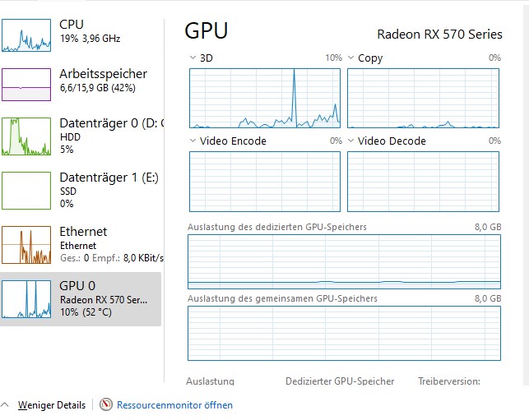Click the Ressourcenmonitor icon
The width and height of the screenshot is (529, 420).
tap(105, 404)
